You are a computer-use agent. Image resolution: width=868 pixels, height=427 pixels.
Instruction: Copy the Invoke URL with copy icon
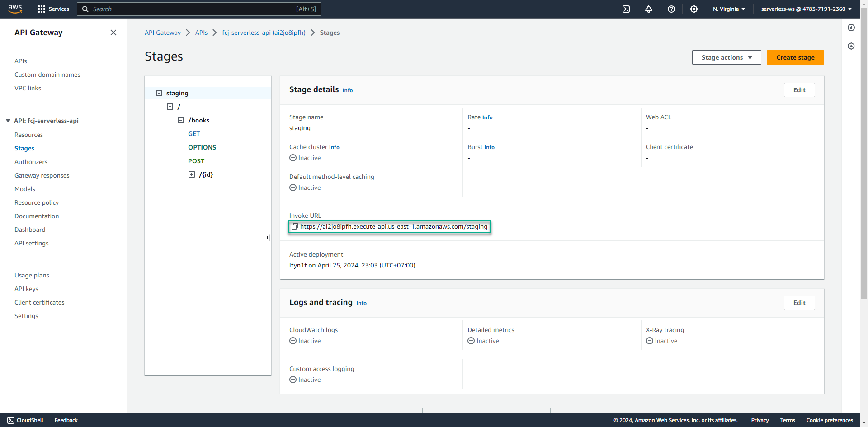(294, 226)
